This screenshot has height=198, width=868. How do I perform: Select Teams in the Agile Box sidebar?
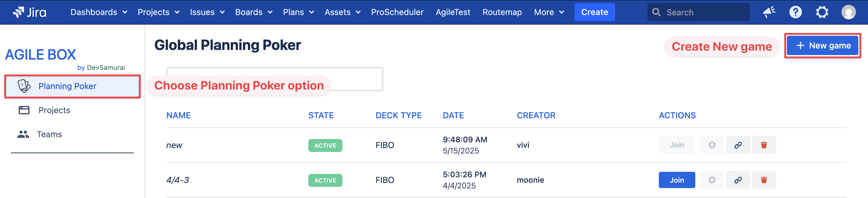click(x=49, y=134)
